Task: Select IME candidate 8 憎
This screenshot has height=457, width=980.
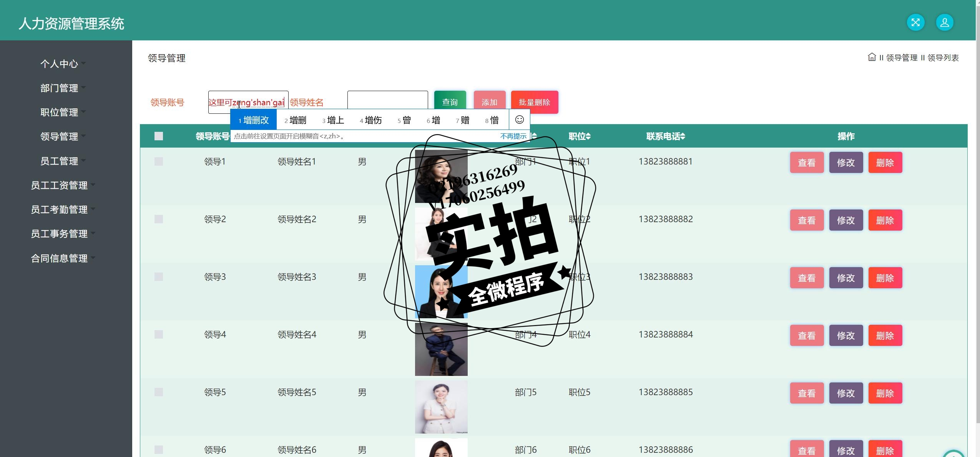Action: (492, 120)
